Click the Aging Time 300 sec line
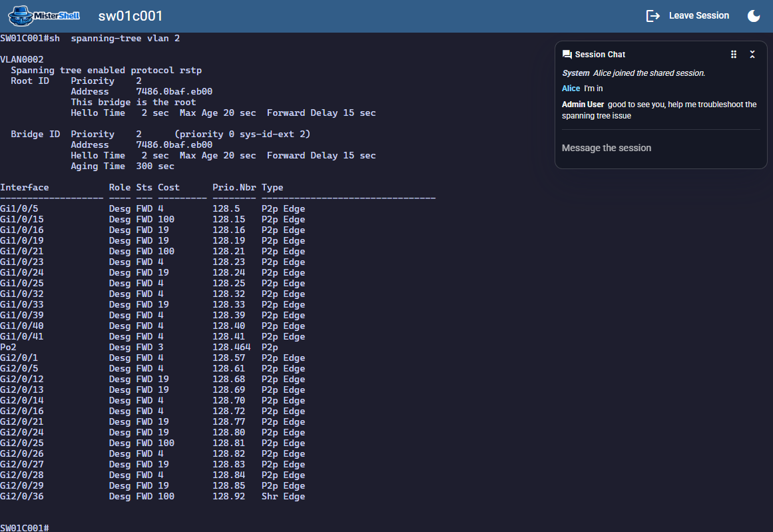Screen dimensions: 773x532 (123, 166)
